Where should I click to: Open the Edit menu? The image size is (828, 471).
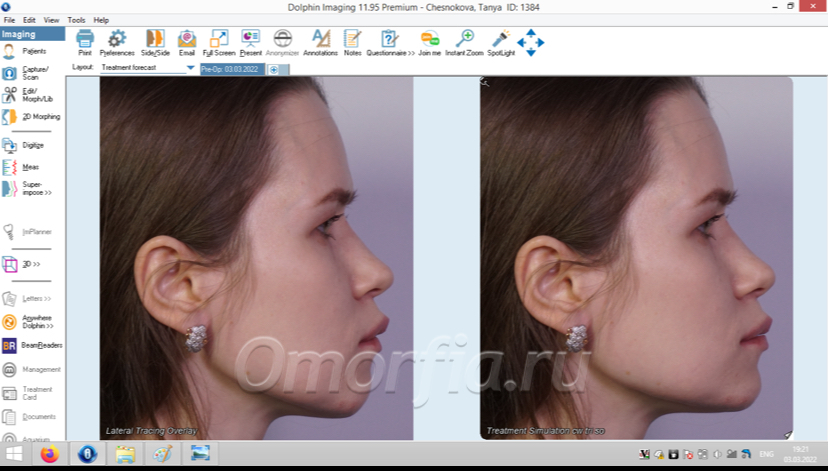pos(29,20)
